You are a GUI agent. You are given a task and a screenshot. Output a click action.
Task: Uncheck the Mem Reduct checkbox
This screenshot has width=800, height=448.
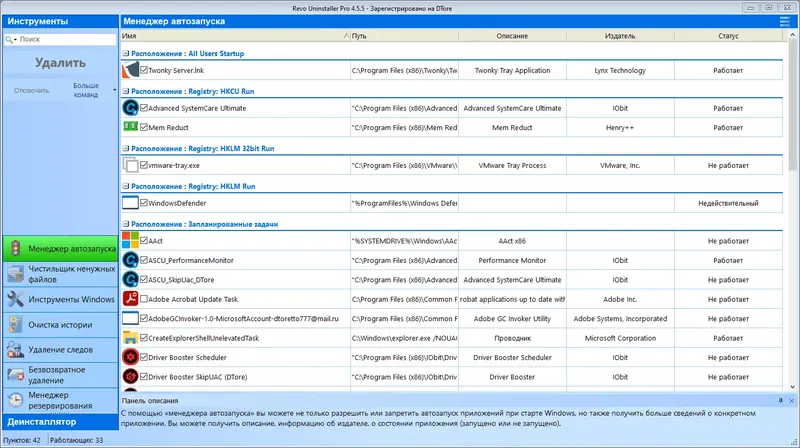tap(144, 127)
